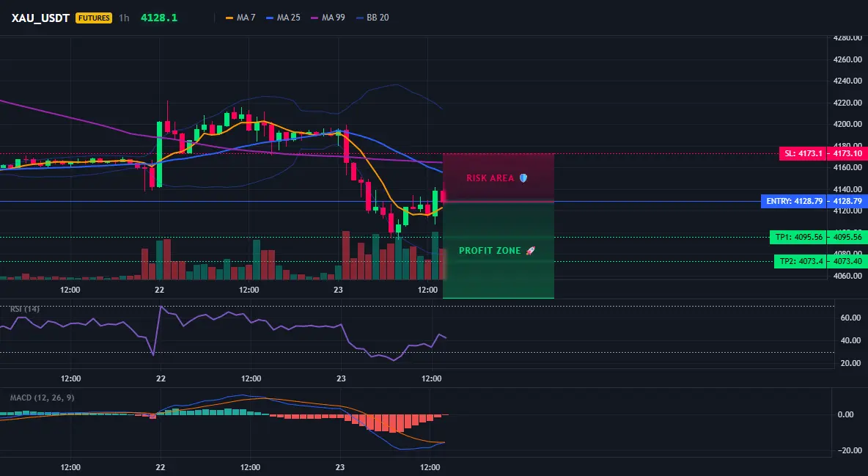
Task: Click the 60.00 RSI axis value
Action: point(850,318)
